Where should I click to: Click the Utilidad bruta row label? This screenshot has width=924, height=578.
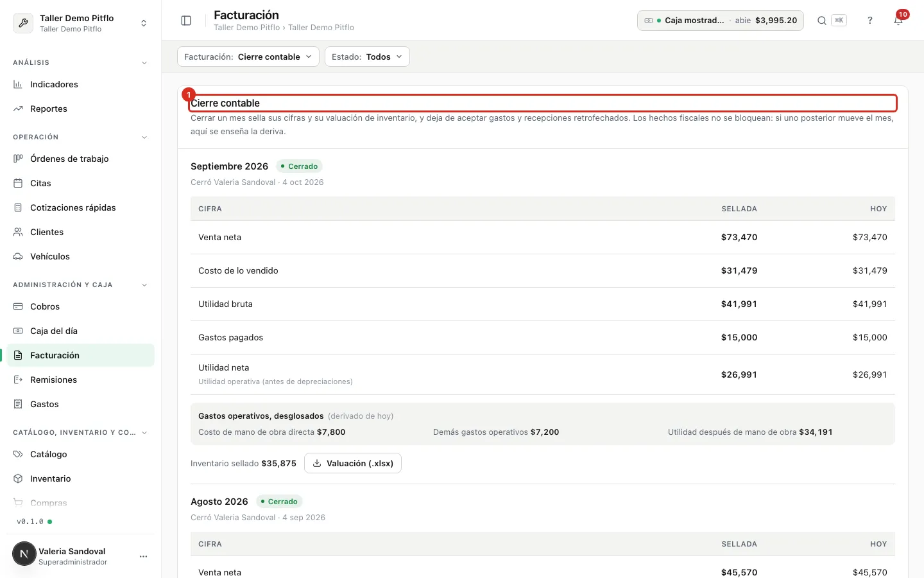click(225, 304)
